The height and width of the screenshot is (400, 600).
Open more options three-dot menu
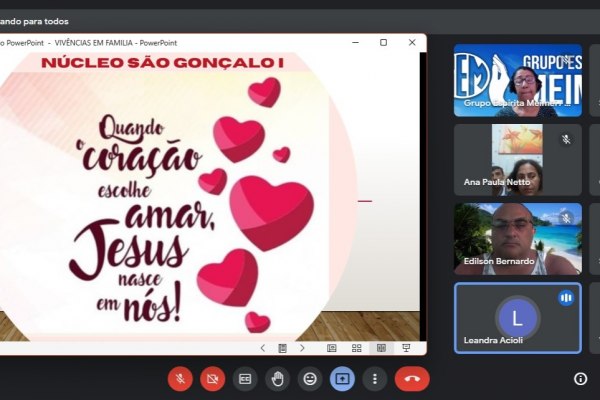(375, 379)
